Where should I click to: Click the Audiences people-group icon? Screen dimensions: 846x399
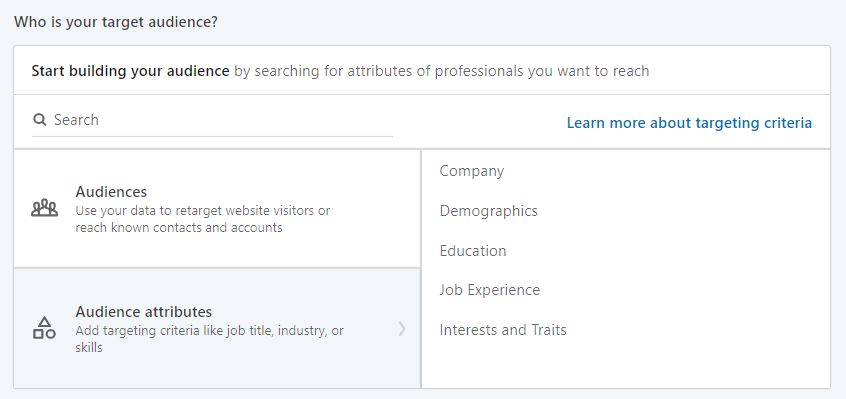tap(44, 208)
